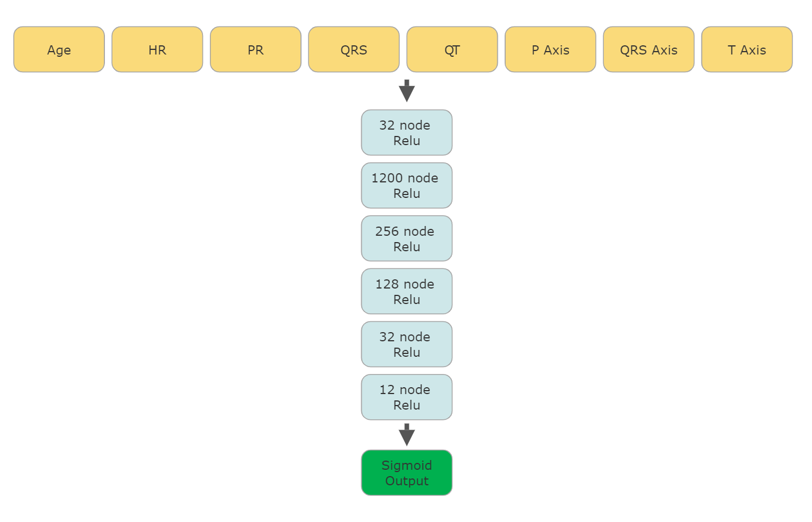Click the 12 node Relu layer

click(x=407, y=396)
